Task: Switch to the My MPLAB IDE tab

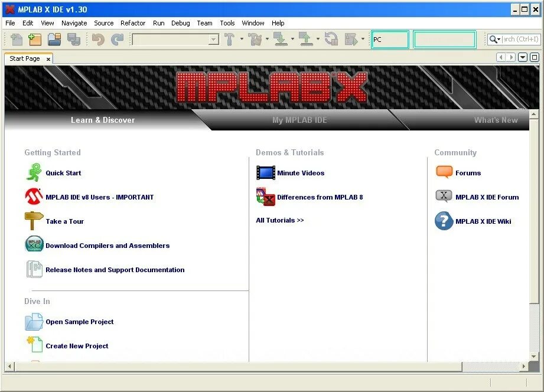Action: tap(299, 120)
